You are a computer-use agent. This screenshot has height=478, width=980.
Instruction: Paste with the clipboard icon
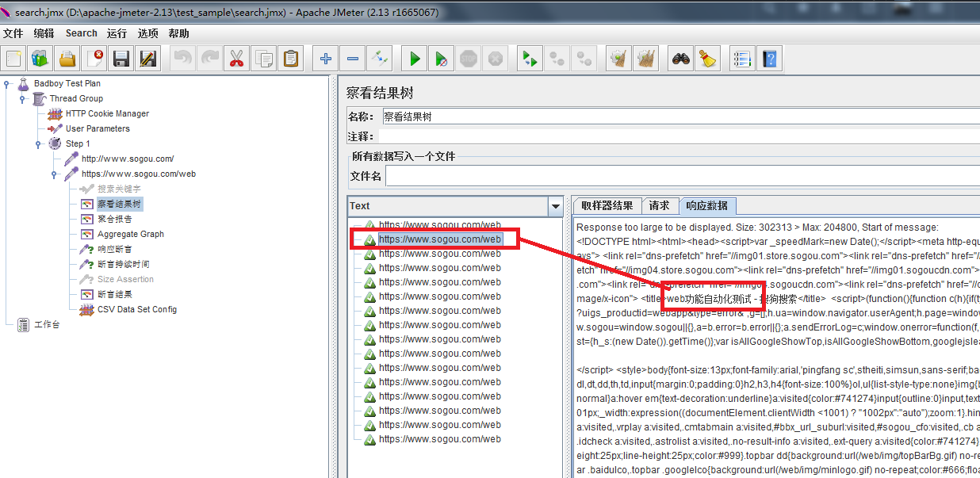(291, 59)
